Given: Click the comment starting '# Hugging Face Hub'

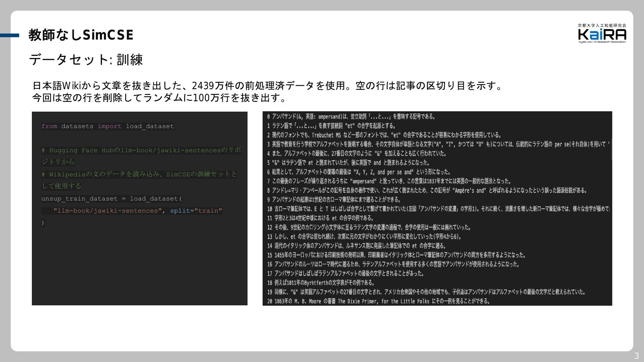Looking at the screenshot, I should (x=141, y=156).
